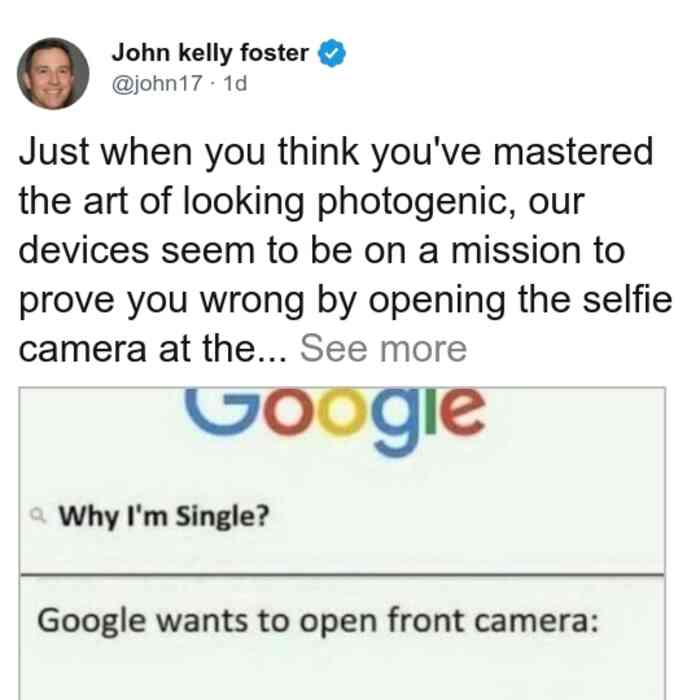The height and width of the screenshot is (700, 700).
Task: Click the Google wants to open front camera text
Action: point(317,621)
